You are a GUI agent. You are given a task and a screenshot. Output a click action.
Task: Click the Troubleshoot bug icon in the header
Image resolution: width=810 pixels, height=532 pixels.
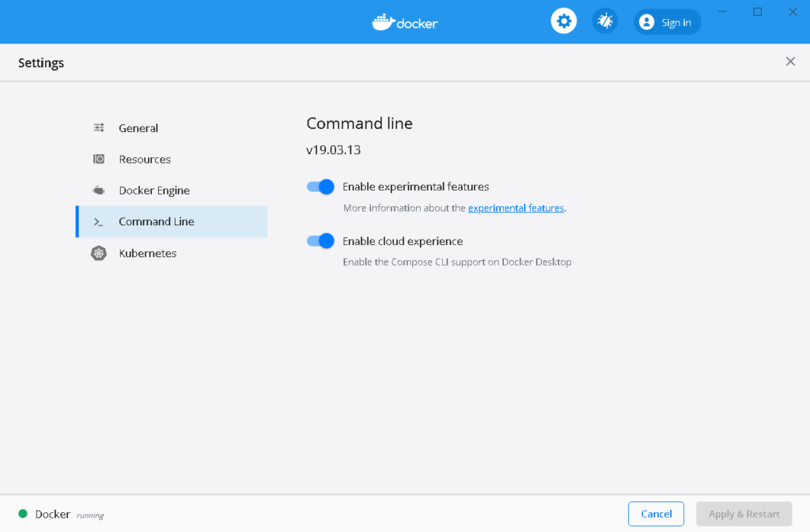point(604,20)
